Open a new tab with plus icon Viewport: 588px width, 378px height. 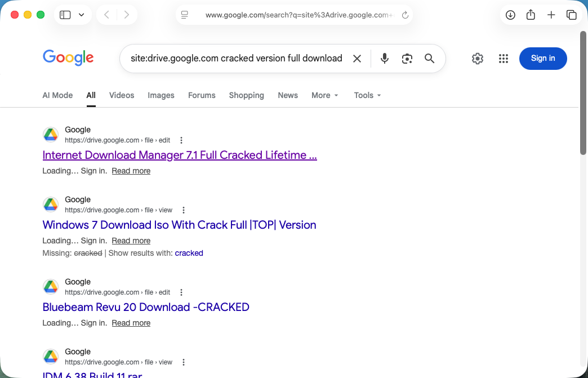pos(551,15)
